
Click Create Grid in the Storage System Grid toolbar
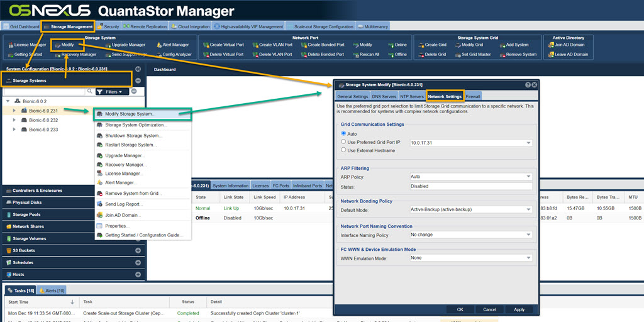433,45
